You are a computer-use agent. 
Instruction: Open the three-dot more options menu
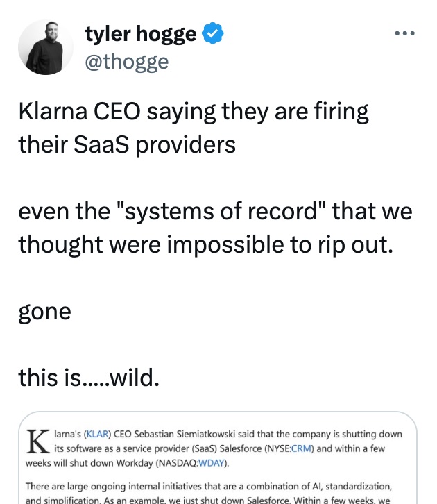405,33
